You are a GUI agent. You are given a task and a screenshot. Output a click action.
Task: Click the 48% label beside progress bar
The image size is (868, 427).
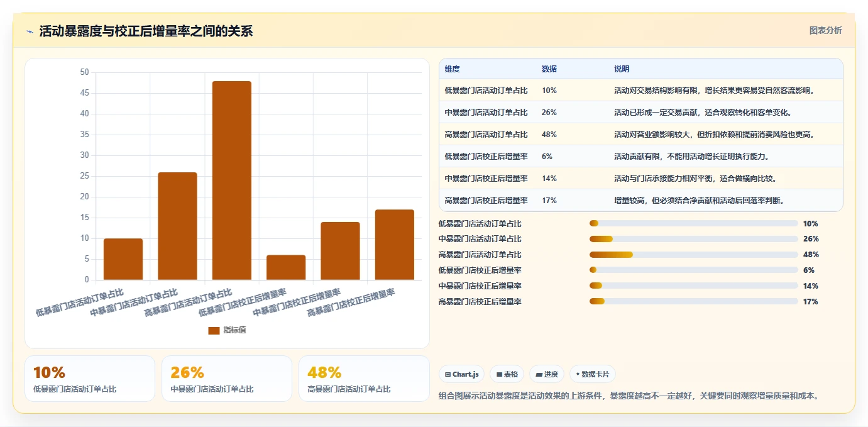click(x=811, y=255)
